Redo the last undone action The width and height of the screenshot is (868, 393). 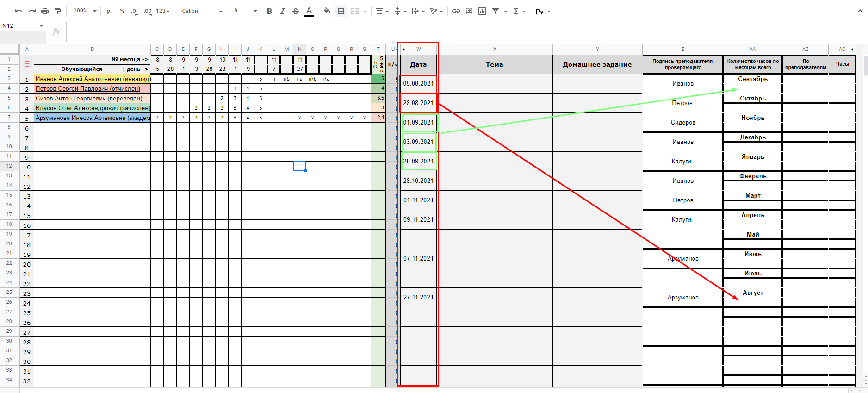tap(32, 11)
